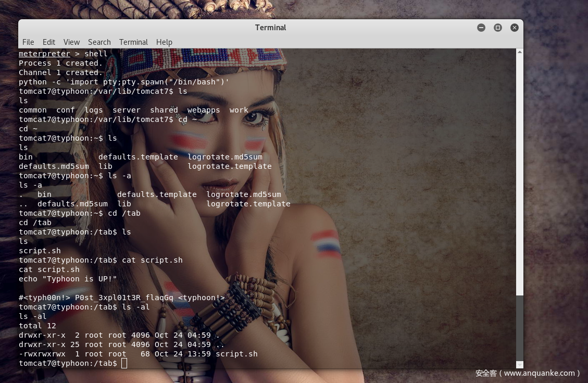Close the Terminal window

515,28
